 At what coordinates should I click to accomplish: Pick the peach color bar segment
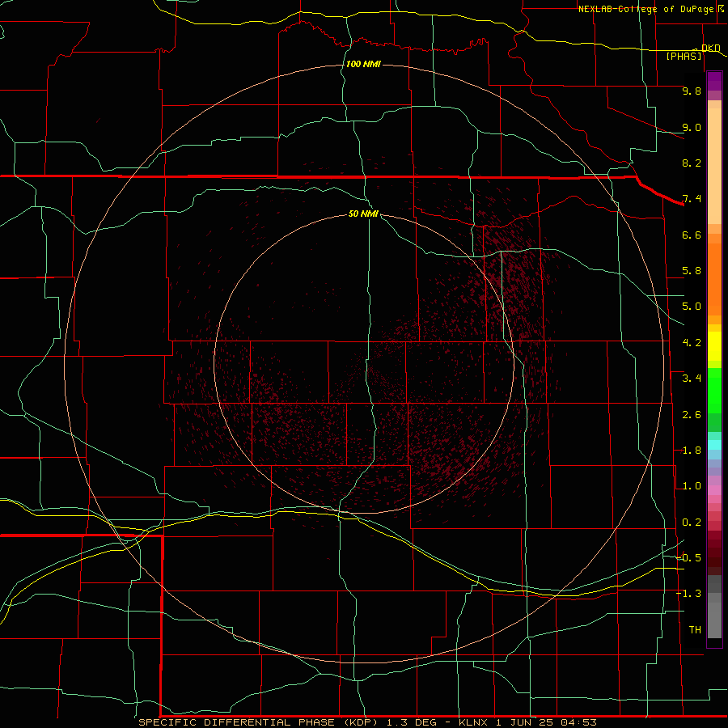click(x=714, y=166)
